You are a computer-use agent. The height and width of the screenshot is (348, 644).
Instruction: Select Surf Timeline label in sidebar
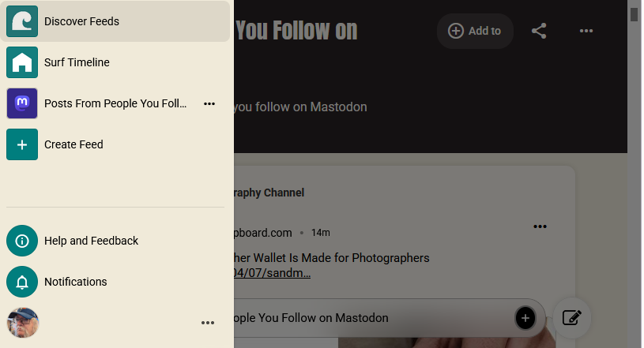point(77,62)
